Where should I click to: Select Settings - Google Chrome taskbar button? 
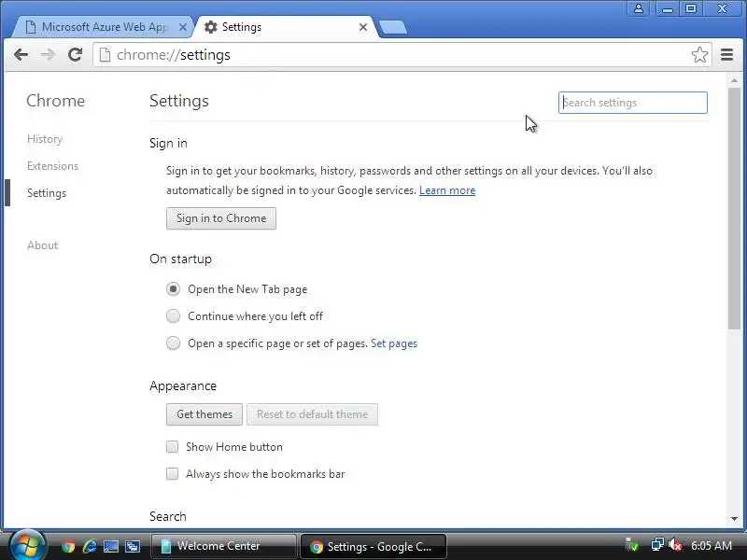point(373,546)
